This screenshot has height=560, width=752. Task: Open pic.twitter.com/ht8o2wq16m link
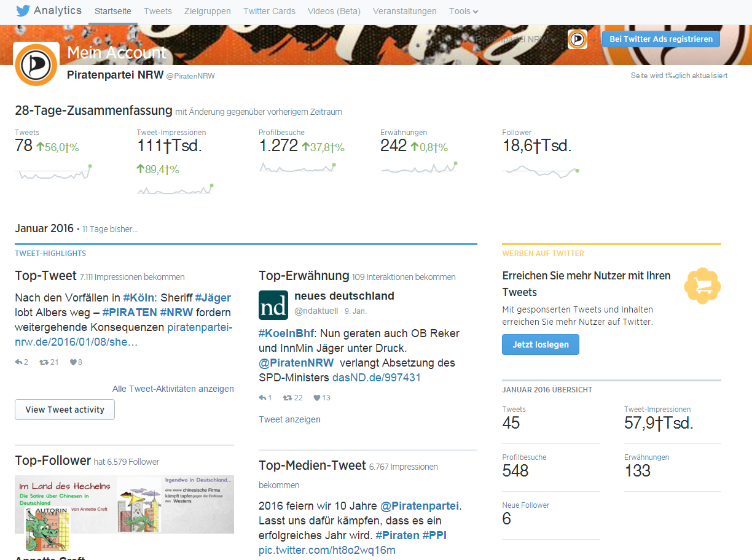(327, 550)
